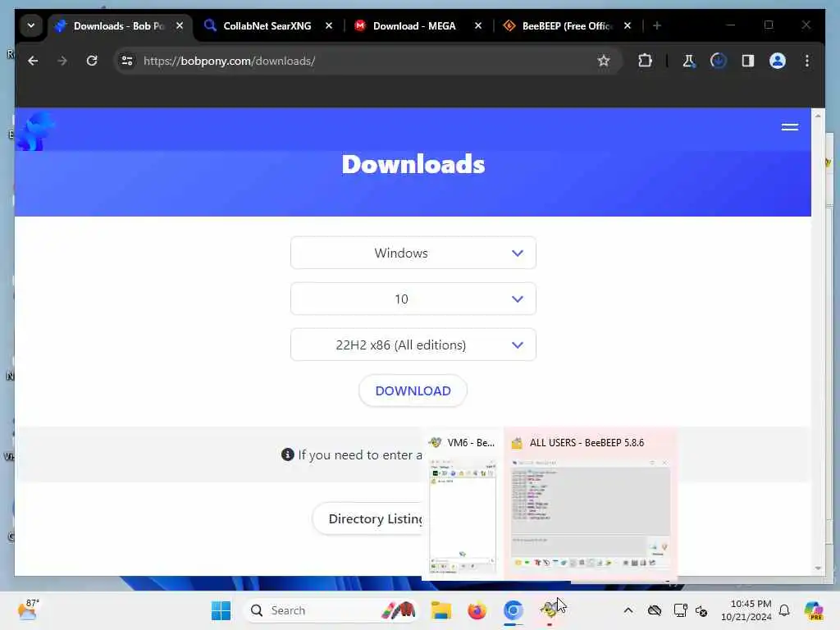Viewport: 840px width, 630px height.
Task: Reload the bobpony downloads page
Action: [x=92, y=61]
